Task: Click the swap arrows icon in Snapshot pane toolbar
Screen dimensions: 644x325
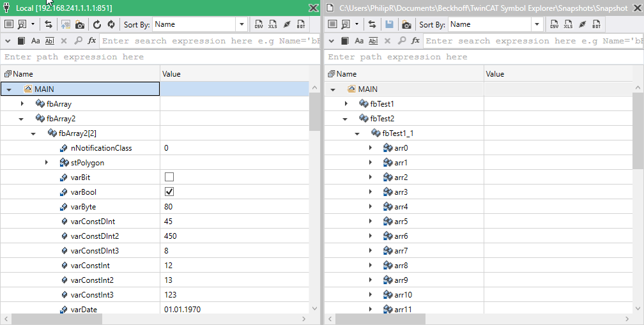Action: pos(372,24)
